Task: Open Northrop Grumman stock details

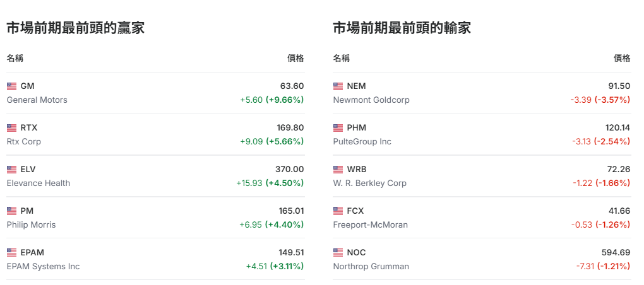Action: point(371,267)
